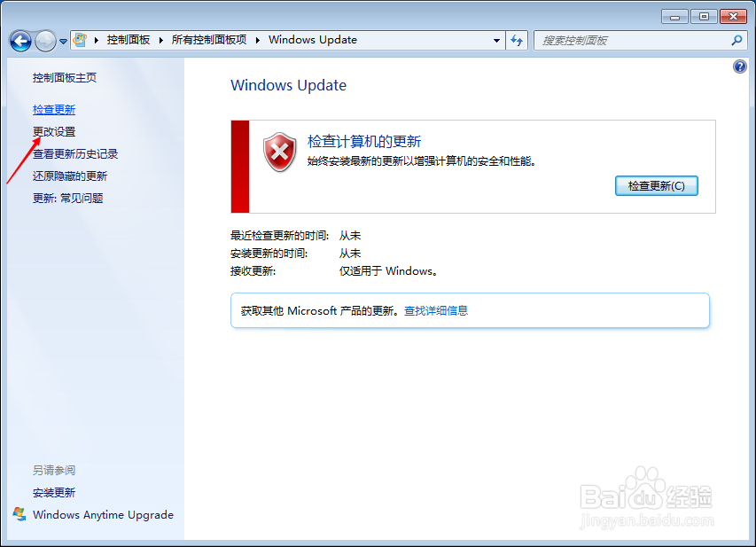Expand the arrow after 控制面板 breadcrumb
This screenshot has width=756, height=547.
tap(161, 40)
